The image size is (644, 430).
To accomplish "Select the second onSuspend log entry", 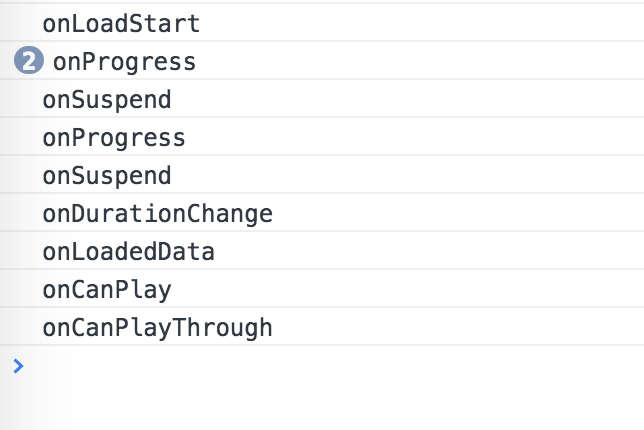I will 107,176.
